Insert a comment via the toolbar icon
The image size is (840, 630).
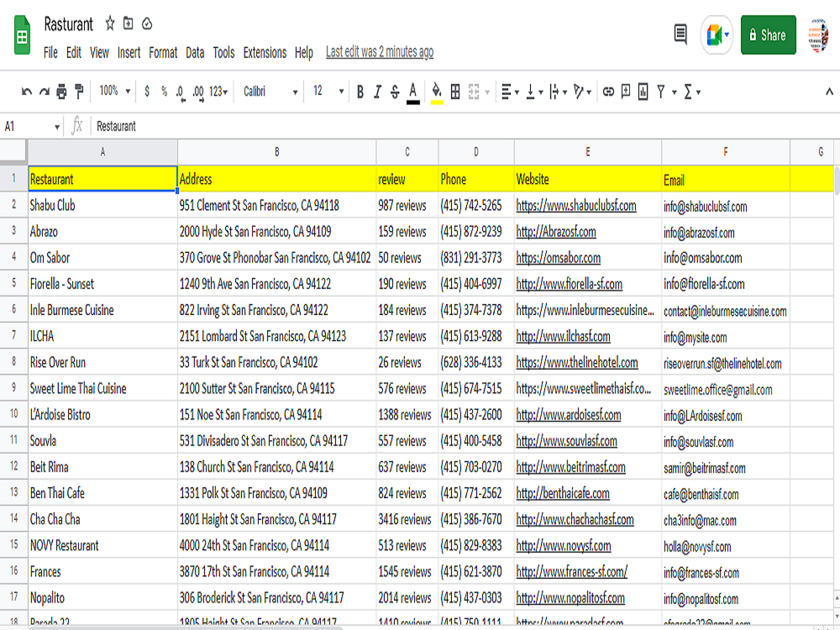[625, 92]
